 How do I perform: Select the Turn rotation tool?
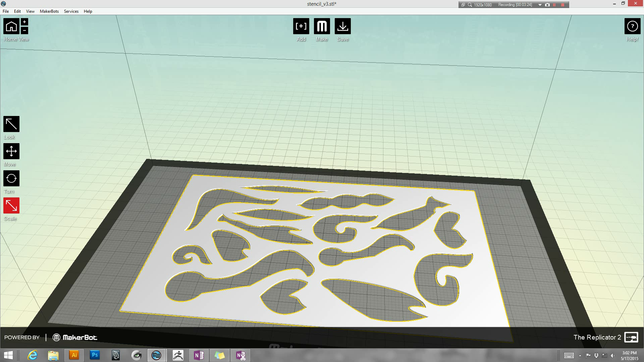coord(11,179)
